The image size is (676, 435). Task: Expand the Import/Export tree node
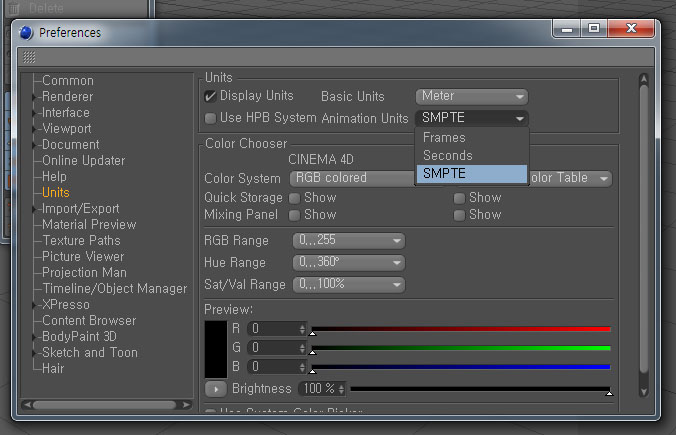[34, 210]
